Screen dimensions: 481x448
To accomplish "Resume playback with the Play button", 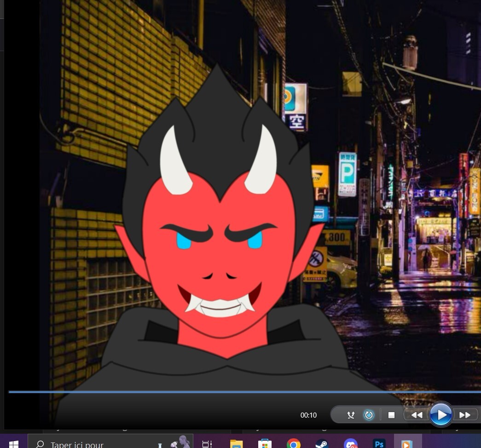I will [x=441, y=415].
